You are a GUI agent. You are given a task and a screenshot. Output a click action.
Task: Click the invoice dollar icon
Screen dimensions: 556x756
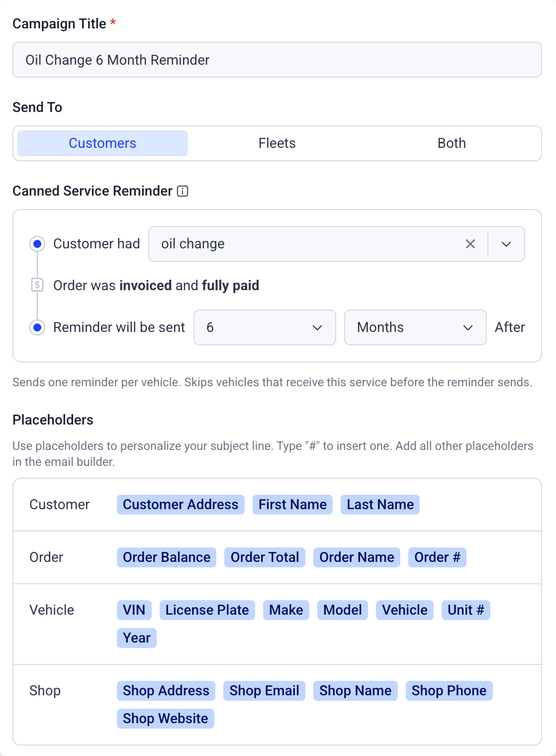tap(37, 285)
